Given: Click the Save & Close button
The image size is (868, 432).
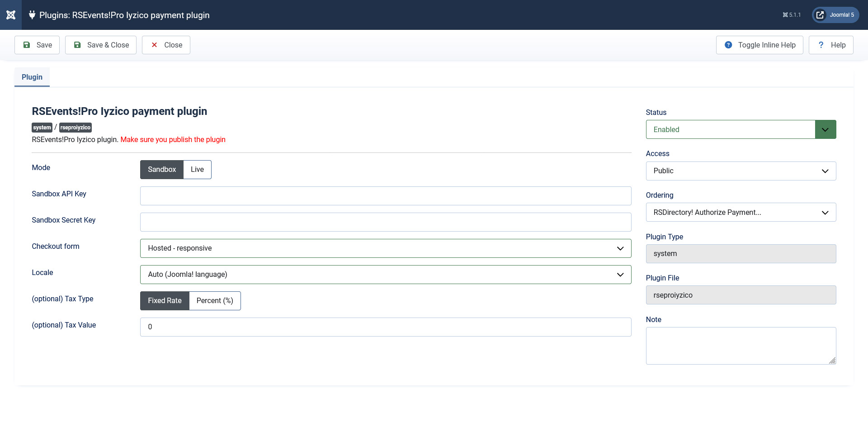Looking at the screenshot, I should coord(101,45).
